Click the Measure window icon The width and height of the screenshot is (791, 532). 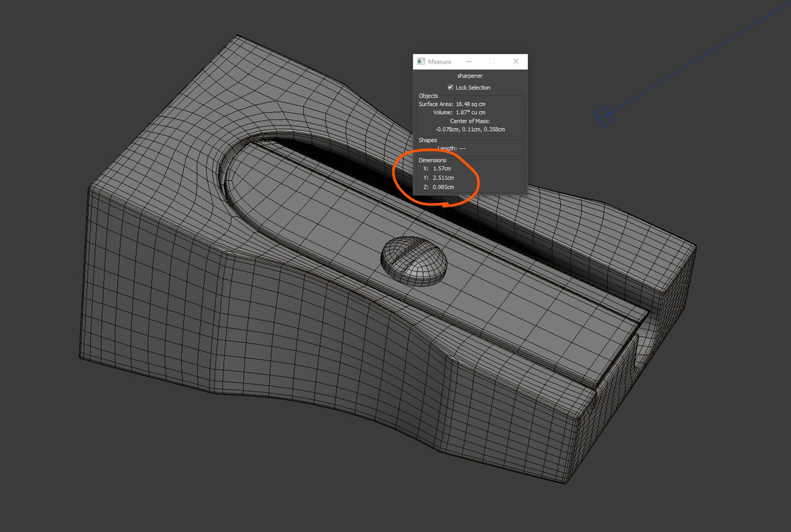click(422, 61)
